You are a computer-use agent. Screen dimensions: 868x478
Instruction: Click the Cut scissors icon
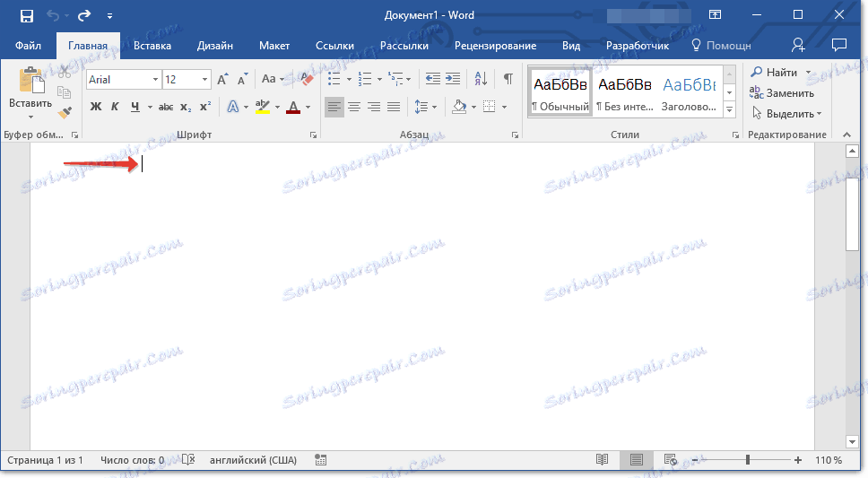coord(65,72)
